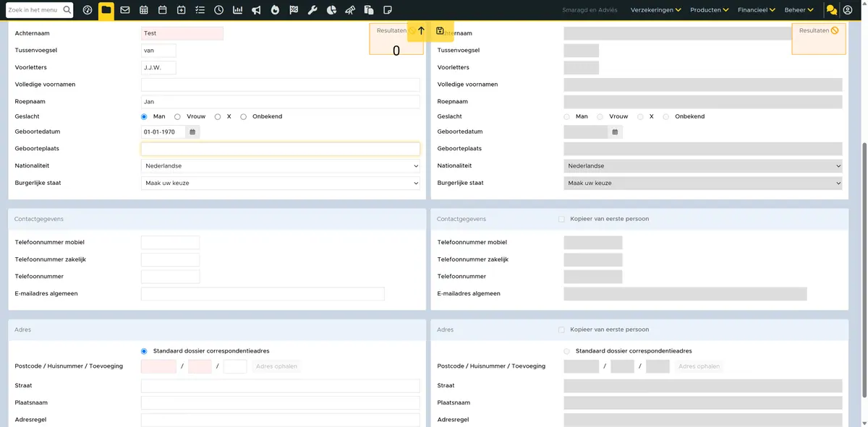868x427 pixels.
Task: Open the chat bubbles icon
Action: [832, 10]
